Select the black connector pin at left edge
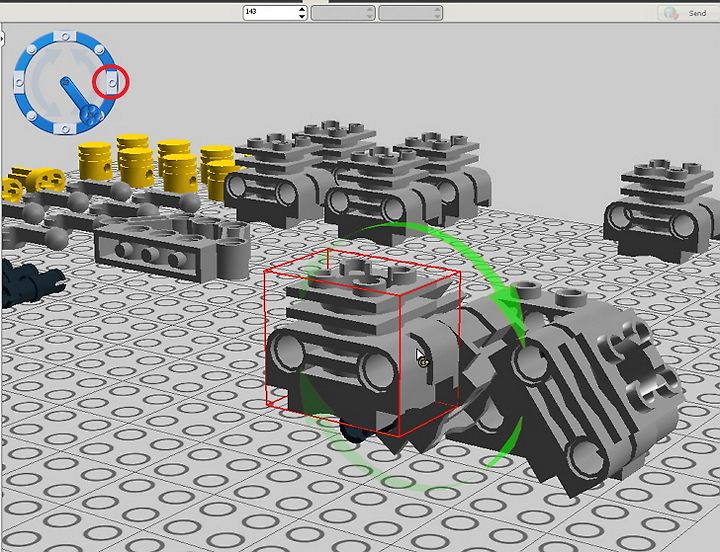Screen dimensions: 720x552 [x=30, y=282]
